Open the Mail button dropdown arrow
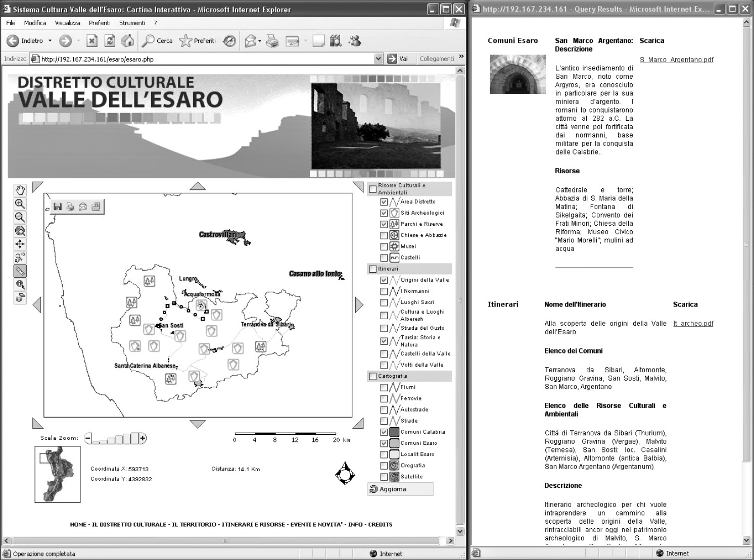This screenshot has width=754, height=560. pos(260,41)
